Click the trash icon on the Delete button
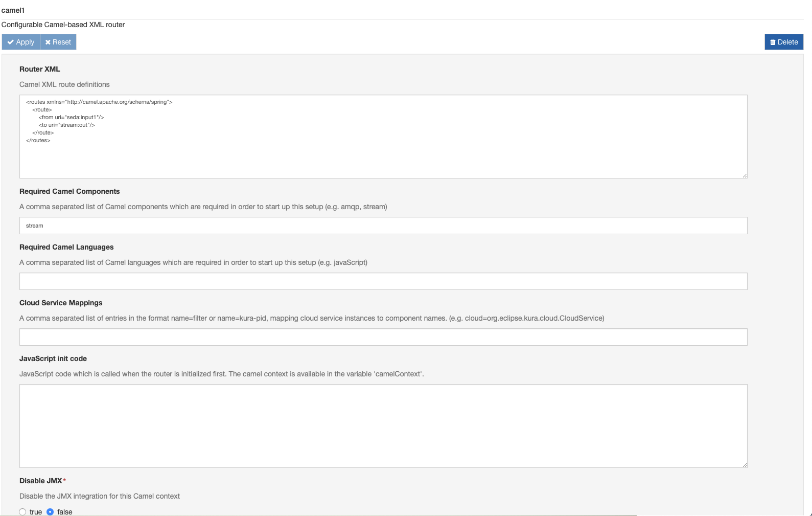This screenshot has width=812, height=516. [x=773, y=42]
